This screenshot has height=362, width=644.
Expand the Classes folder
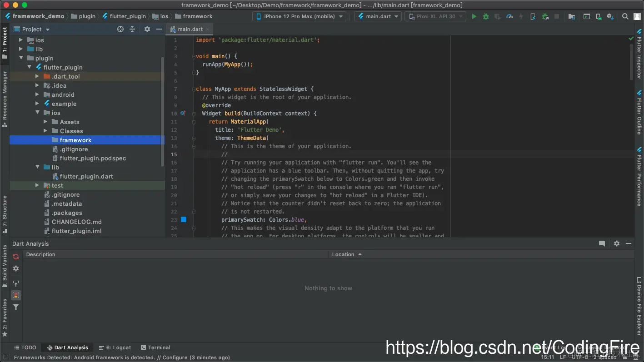pyautogui.click(x=45, y=131)
